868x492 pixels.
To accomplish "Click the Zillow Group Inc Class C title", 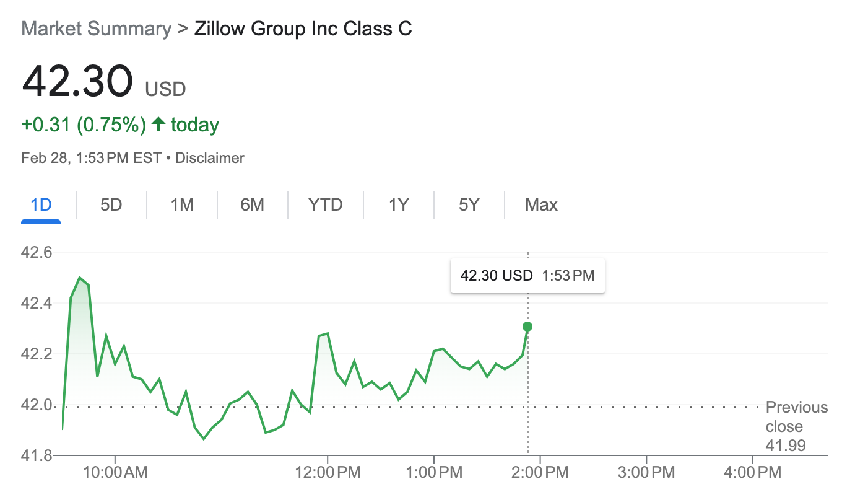I will pyautogui.click(x=303, y=29).
